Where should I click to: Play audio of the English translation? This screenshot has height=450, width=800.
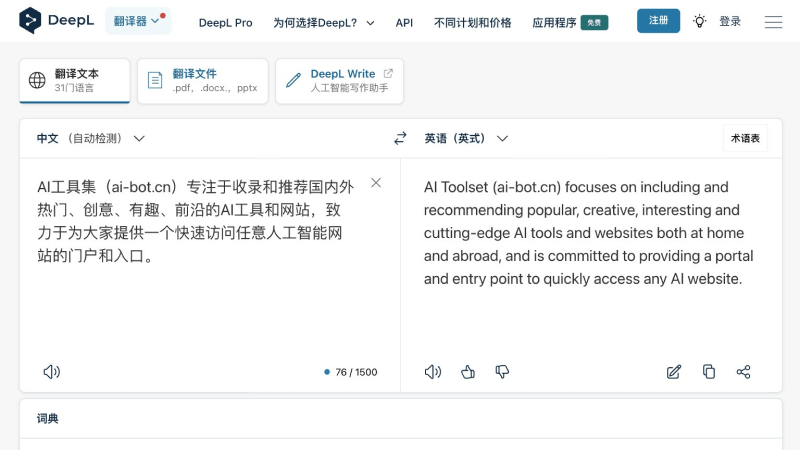point(433,372)
